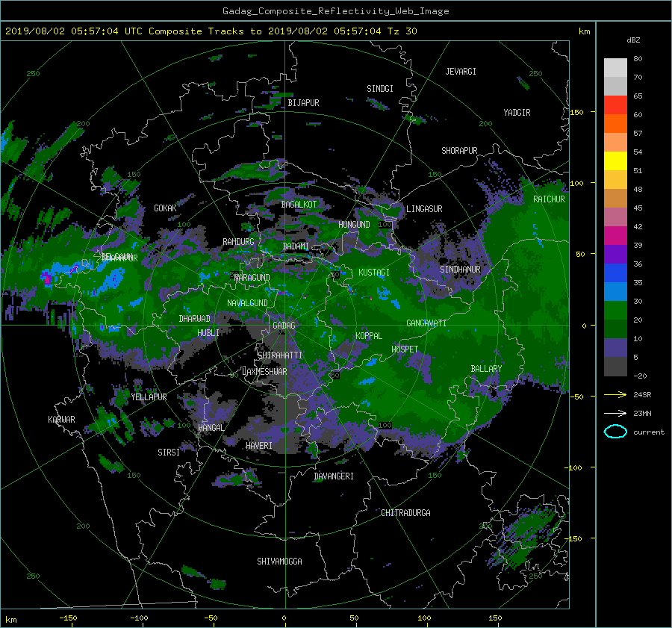Click the BIJAPUR city label
This screenshot has width=672, height=628.
[x=303, y=103]
